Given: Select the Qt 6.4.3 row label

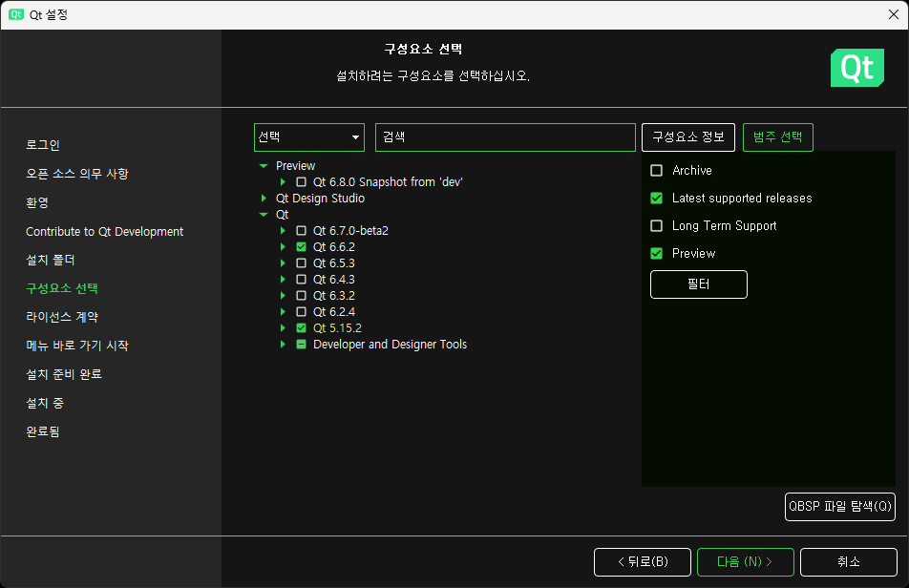Looking at the screenshot, I should [x=334, y=280].
